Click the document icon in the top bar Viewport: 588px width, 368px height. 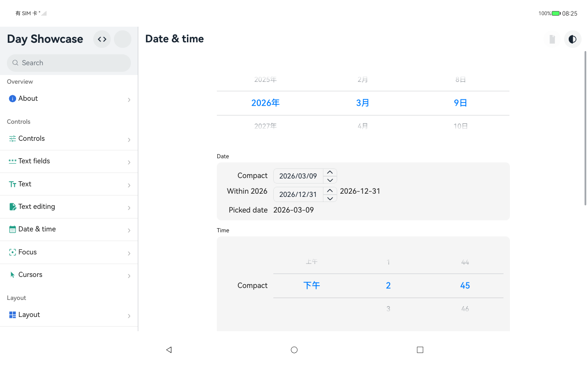tap(552, 39)
